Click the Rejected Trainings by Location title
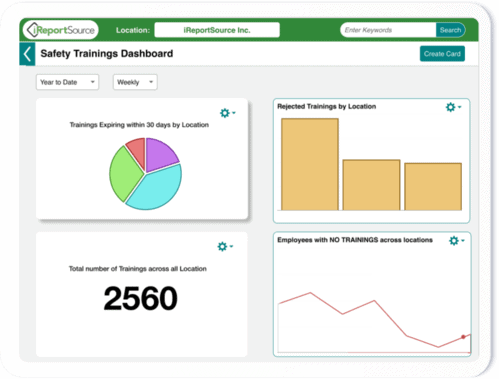Image resolution: width=499 pixels, height=379 pixels. click(x=327, y=106)
